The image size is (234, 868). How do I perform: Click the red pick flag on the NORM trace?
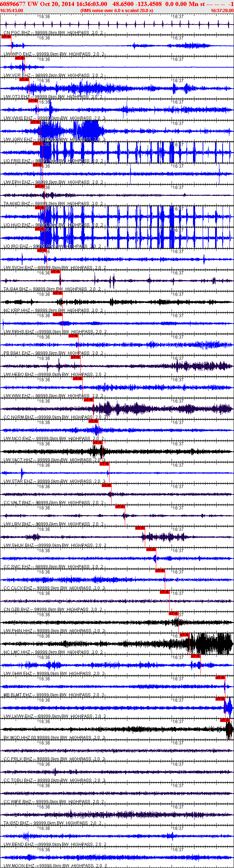coord(88,400)
